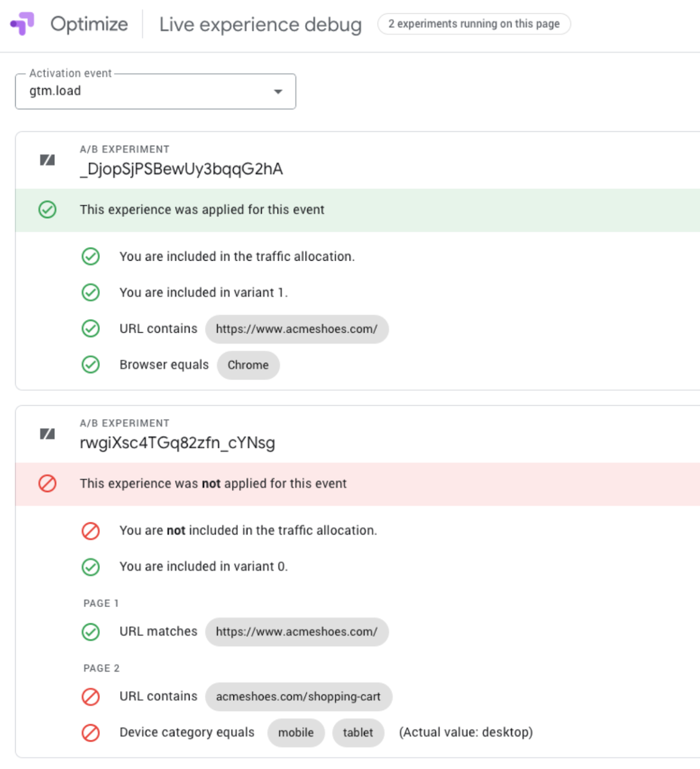This screenshot has height=769, width=700.
Task: Click green check beside URL matches rule
Action: pos(90,631)
